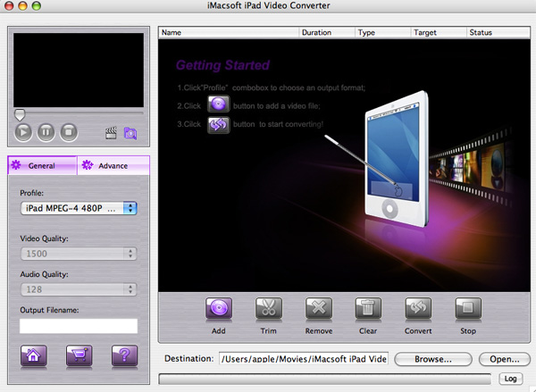Click the Target column header
The height and width of the screenshot is (392, 536).
coord(439,32)
